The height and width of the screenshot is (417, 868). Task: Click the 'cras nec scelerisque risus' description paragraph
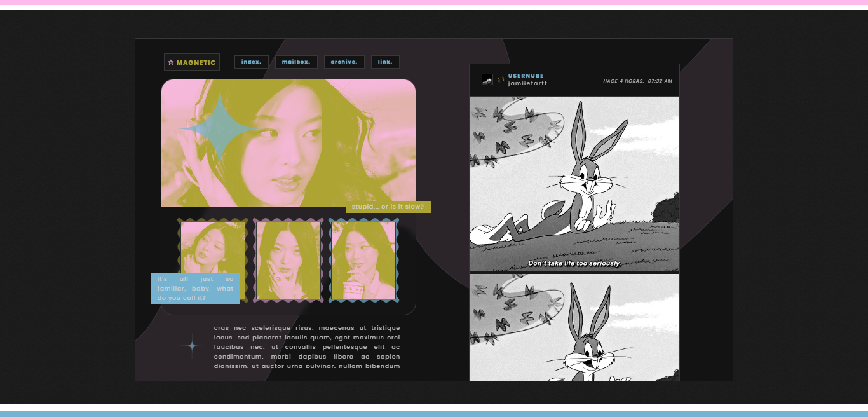coord(307,347)
